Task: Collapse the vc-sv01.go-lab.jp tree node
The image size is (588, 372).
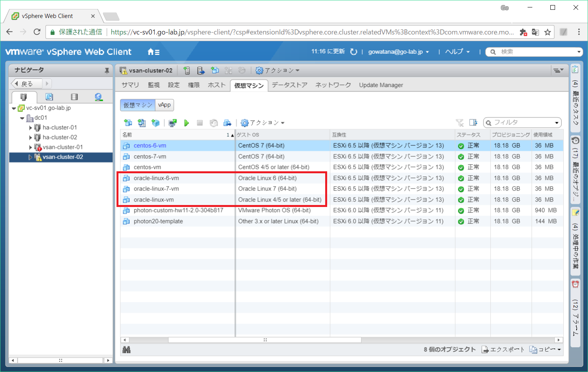Action: [14, 108]
